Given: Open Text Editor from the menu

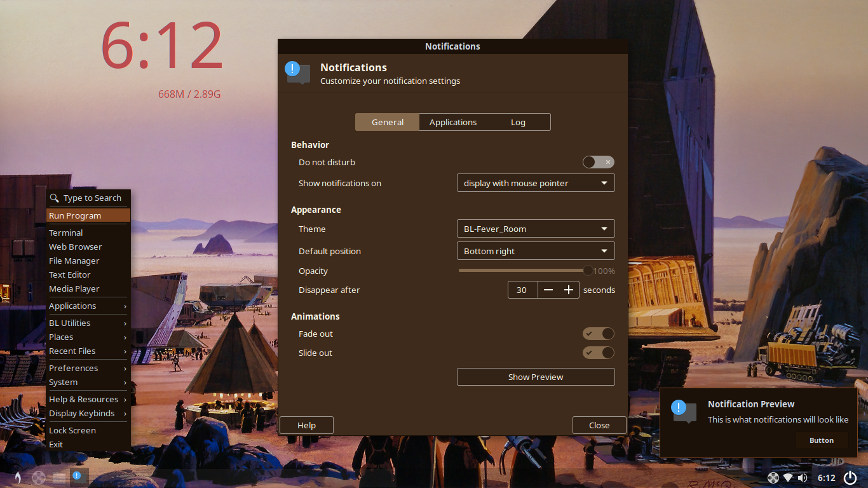Looking at the screenshot, I should tap(88, 274).
